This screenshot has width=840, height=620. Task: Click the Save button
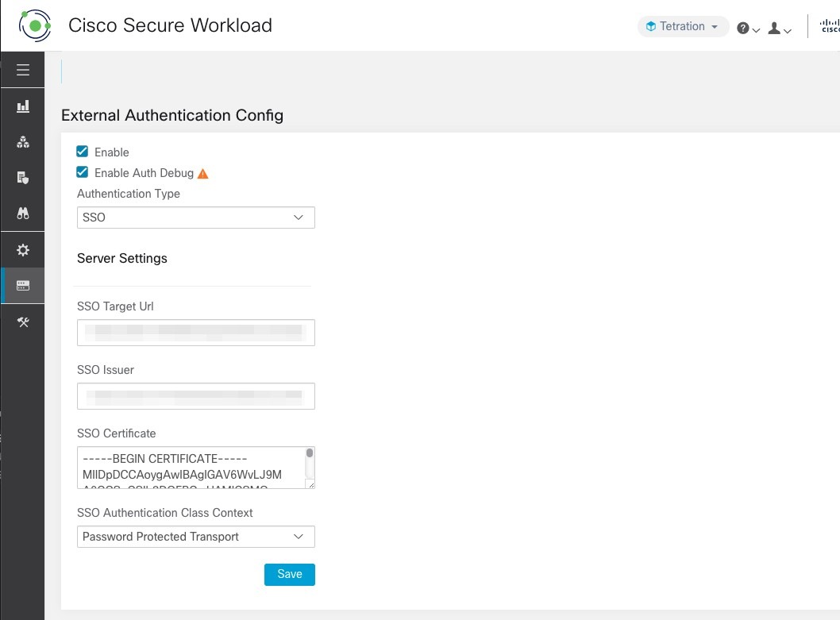pyautogui.click(x=289, y=574)
